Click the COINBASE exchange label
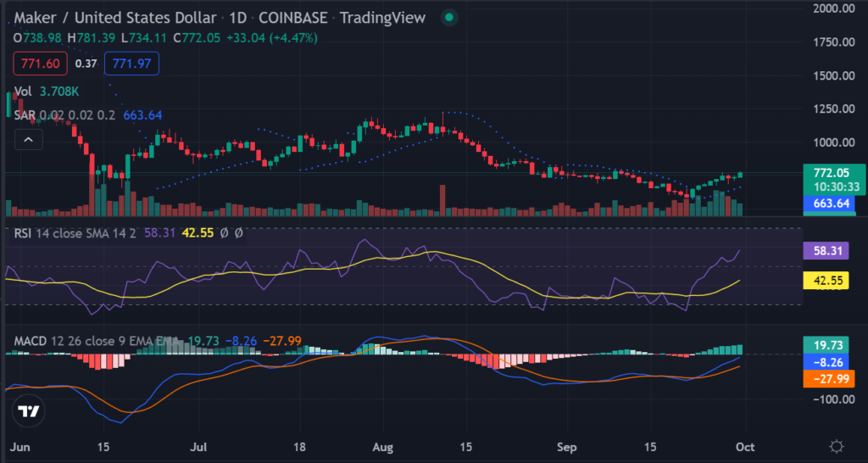Screen dimensions: 868x463 [x=292, y=18]
